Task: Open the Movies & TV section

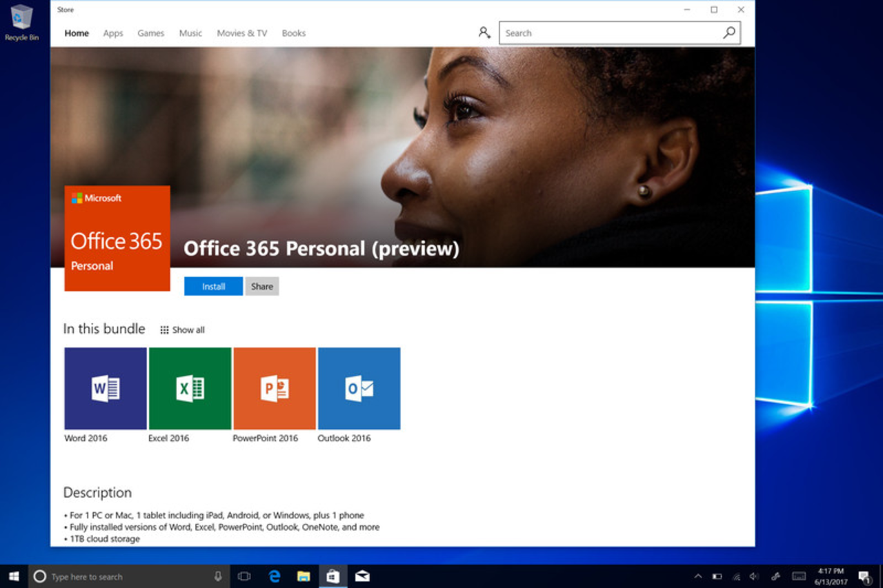Action: pyautogui.click(x=241, y=32)
